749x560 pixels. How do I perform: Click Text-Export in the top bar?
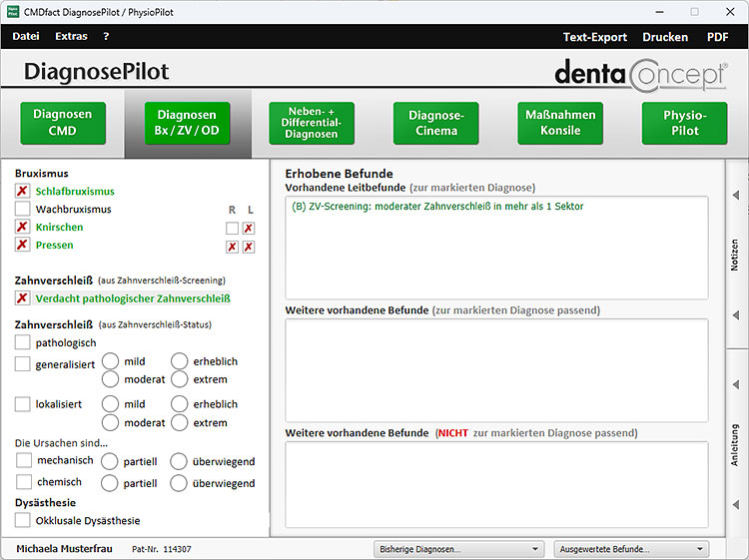tap(595, 37)
